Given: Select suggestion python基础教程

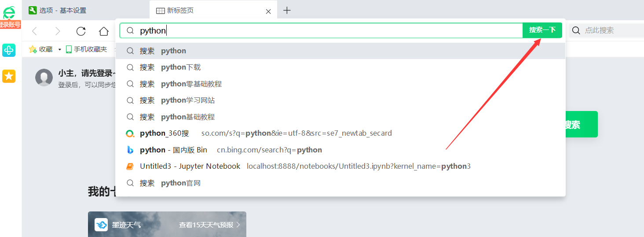Looking at the screenshot, I should 340,117.
